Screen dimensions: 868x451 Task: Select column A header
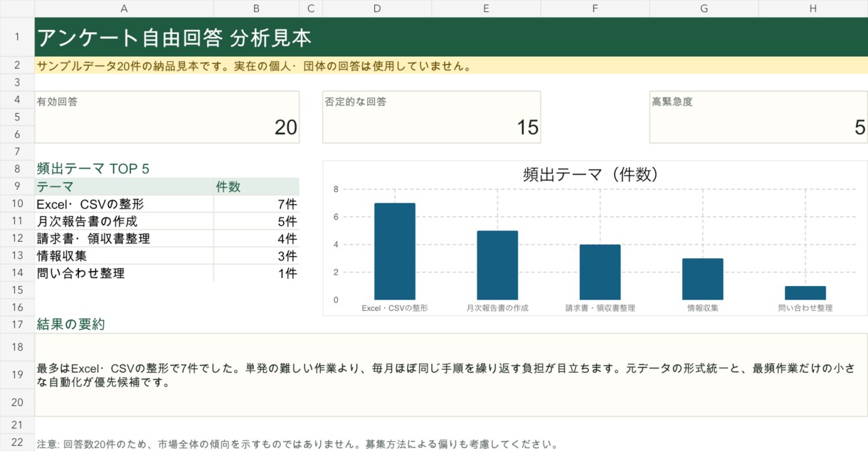124,9
